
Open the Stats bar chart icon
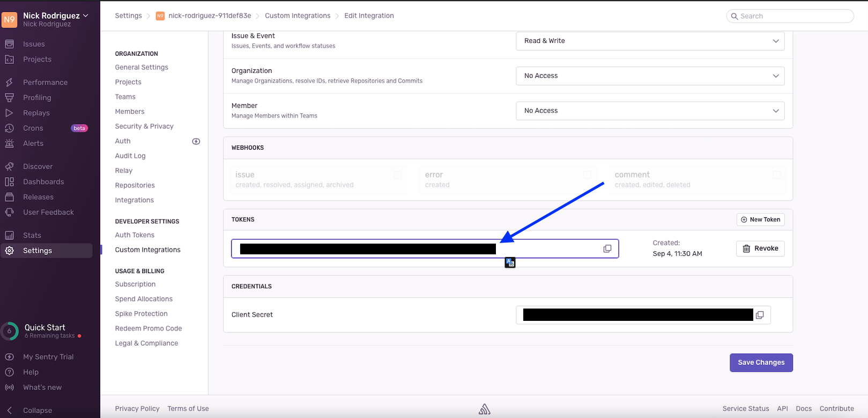[9, 236]
